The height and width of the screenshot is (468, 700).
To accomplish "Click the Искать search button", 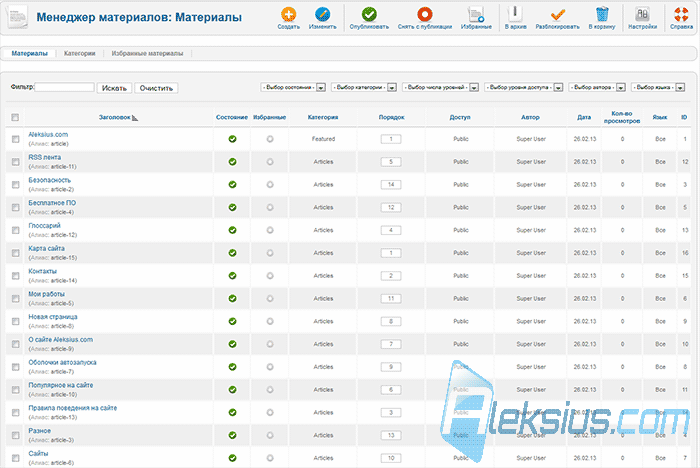I will [114, 88].
